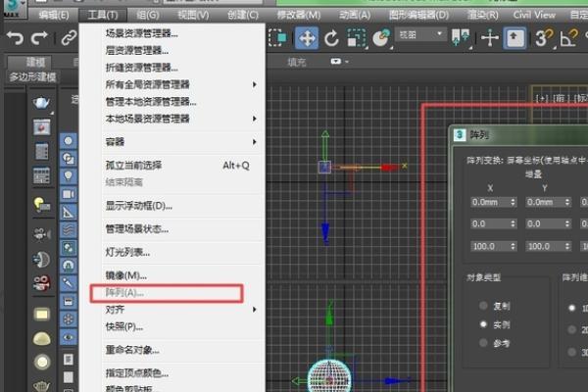Click the dome light icon in left toolbar
Image resolution: width=588 pixels, height=392 pixels.
coord(41,338)
